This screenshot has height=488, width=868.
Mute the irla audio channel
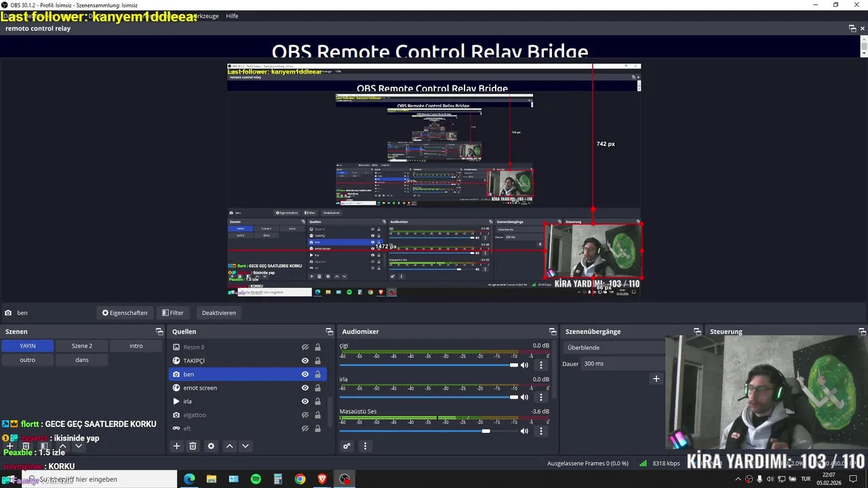click(x=524, y=397)
